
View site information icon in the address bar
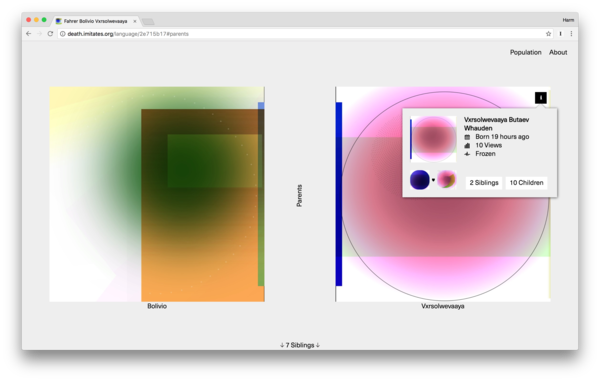tap(63, 34)
